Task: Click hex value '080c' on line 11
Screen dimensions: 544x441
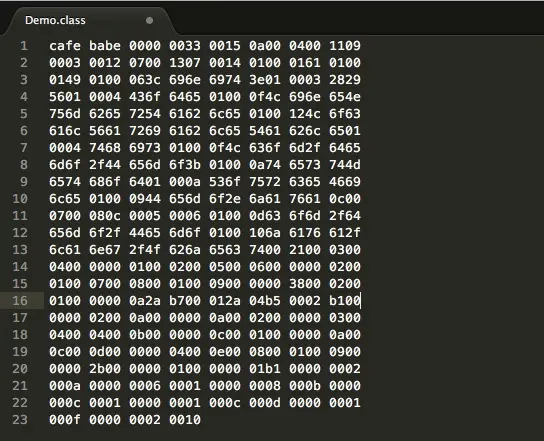Action: [x=105, y=215]
